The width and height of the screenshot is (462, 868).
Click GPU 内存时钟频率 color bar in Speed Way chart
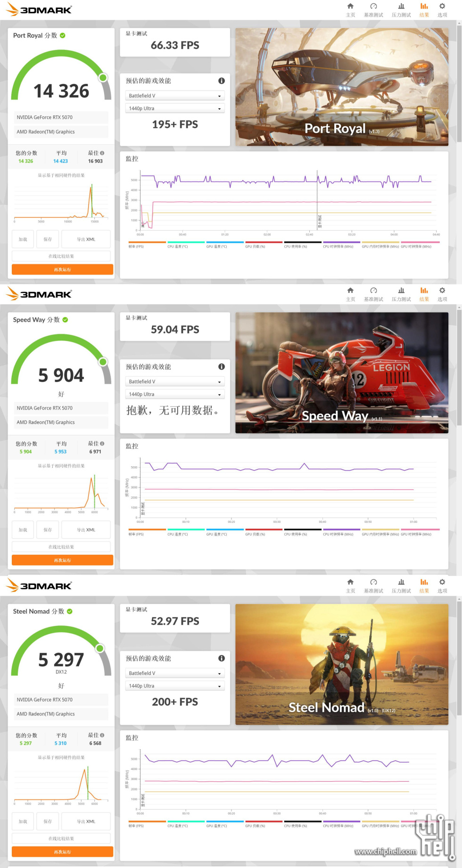(x=380, y=530)
